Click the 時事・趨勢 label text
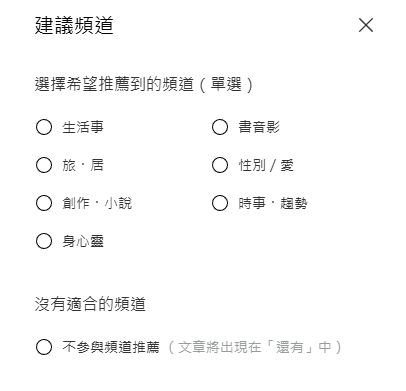 [273, 203]
